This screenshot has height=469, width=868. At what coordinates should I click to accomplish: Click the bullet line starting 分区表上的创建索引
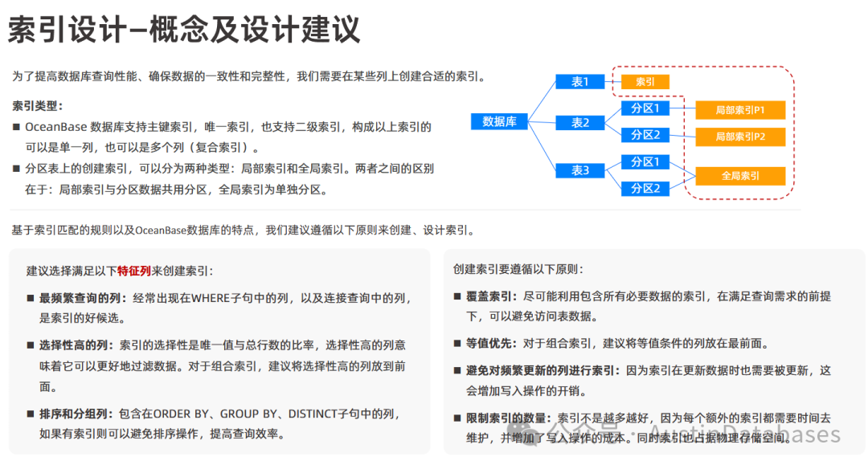pyautogui.click(x=229, y=168)
